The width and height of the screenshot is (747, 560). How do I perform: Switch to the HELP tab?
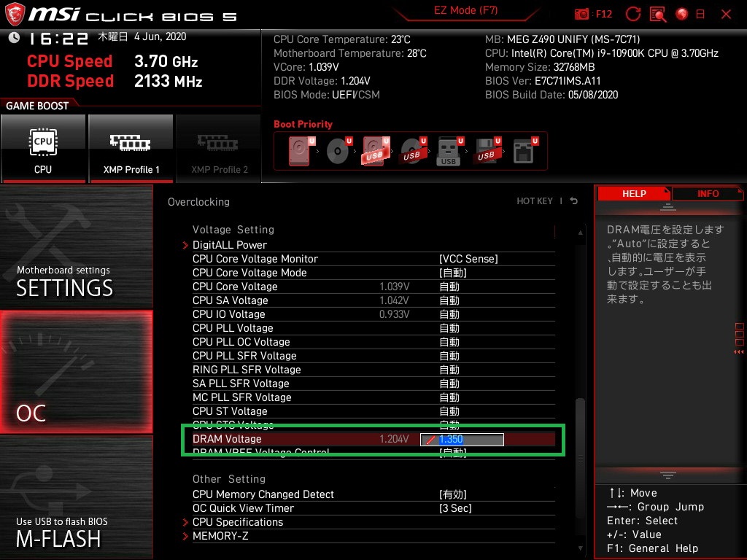(634, 194)
